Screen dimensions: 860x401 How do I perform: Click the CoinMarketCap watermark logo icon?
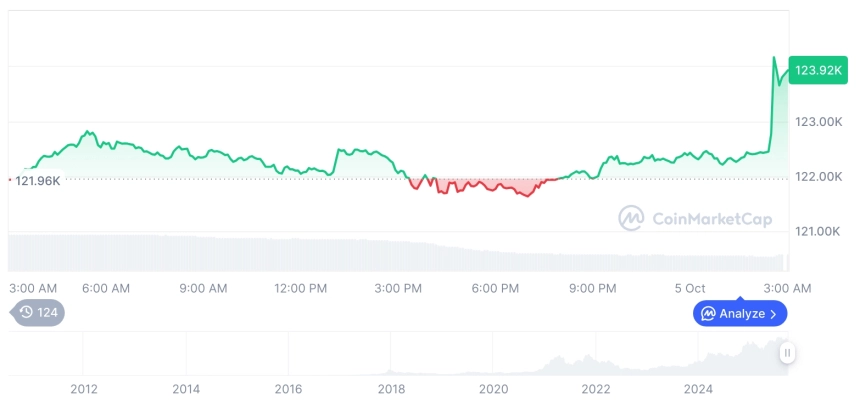[631, 218]
